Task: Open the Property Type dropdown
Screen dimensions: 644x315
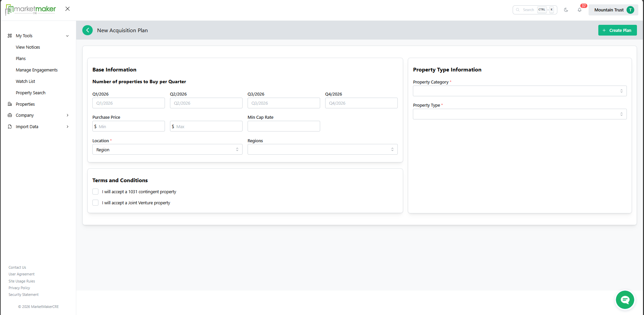Action: click(x=519, y=114)
